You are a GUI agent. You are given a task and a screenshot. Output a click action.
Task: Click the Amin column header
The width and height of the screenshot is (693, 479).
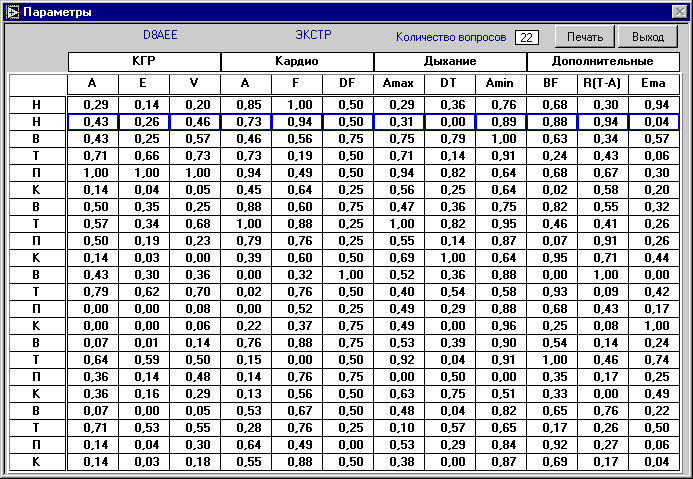tap(500, 84)
